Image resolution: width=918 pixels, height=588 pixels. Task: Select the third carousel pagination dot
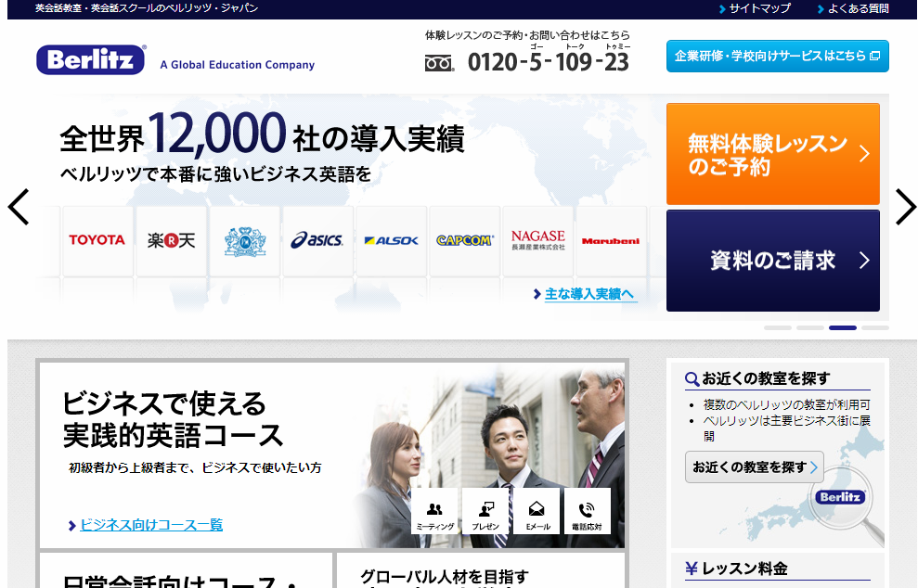[842, 327]
